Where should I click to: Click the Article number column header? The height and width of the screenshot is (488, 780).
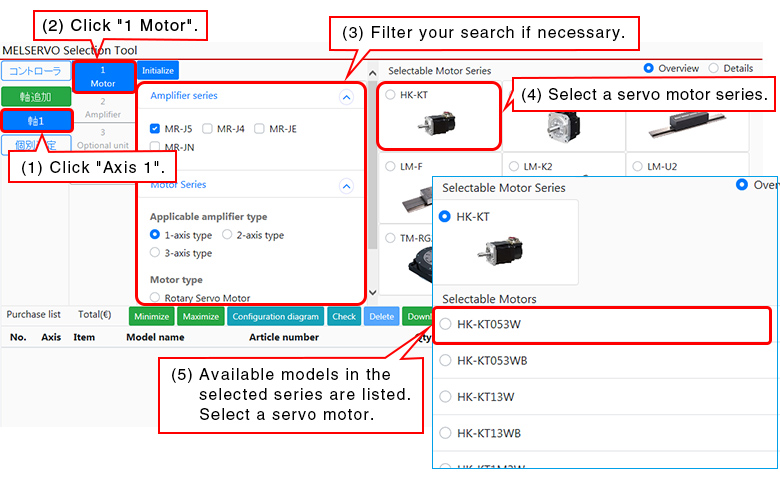click(x=284, y=337)
